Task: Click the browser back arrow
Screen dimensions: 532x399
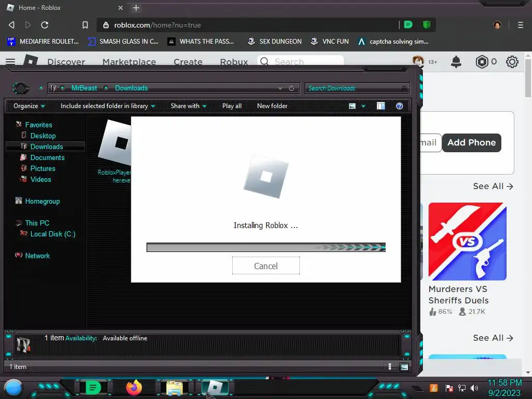Action: click(x=11, y=25)
